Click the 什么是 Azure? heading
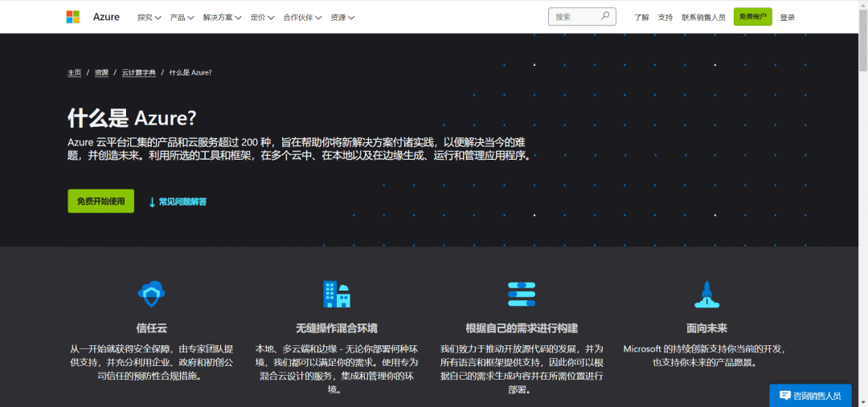This screenshot has height=407, width=868. click(133, 118)
